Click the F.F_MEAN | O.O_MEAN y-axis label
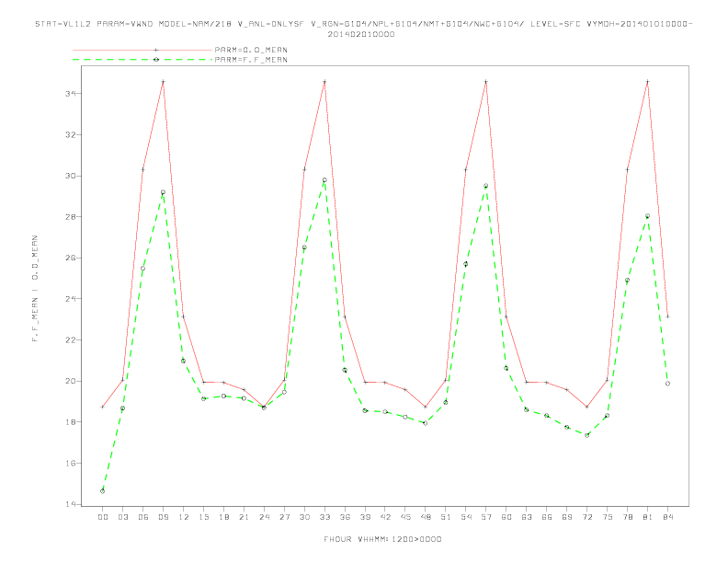 tap(35, 289)
